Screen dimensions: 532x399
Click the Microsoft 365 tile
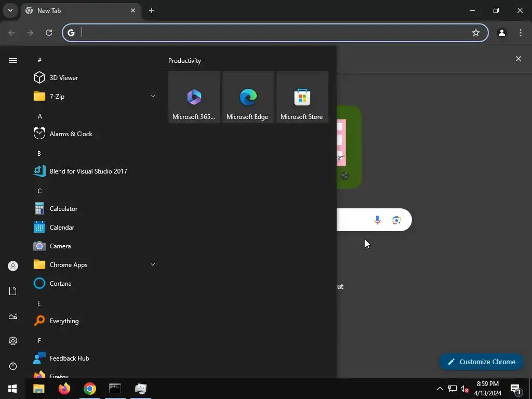[194, 97]
